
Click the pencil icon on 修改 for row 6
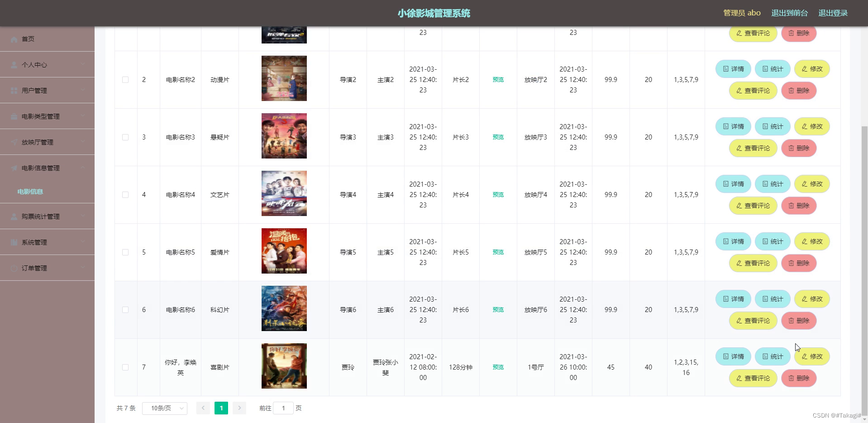804,299
